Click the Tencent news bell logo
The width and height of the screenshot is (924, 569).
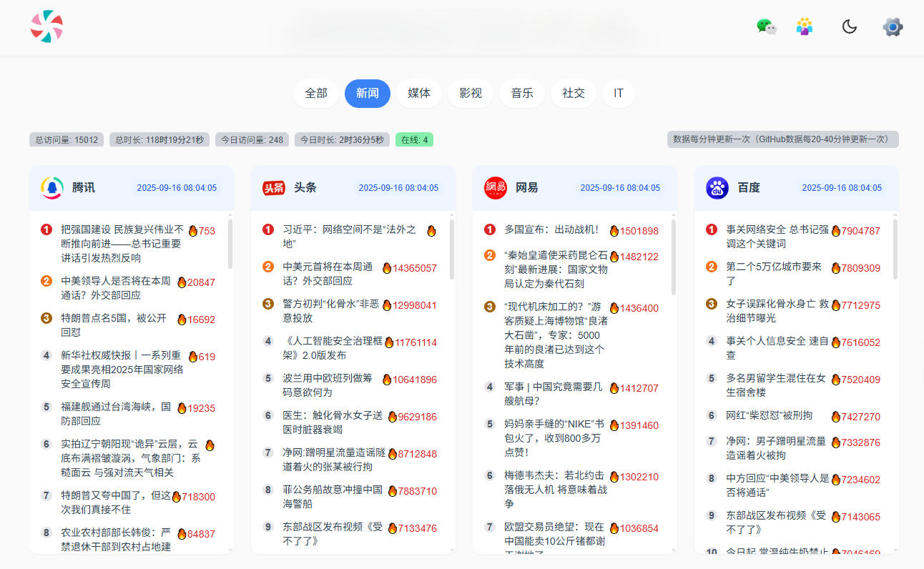pyautogui.click(x=52, y=187)
